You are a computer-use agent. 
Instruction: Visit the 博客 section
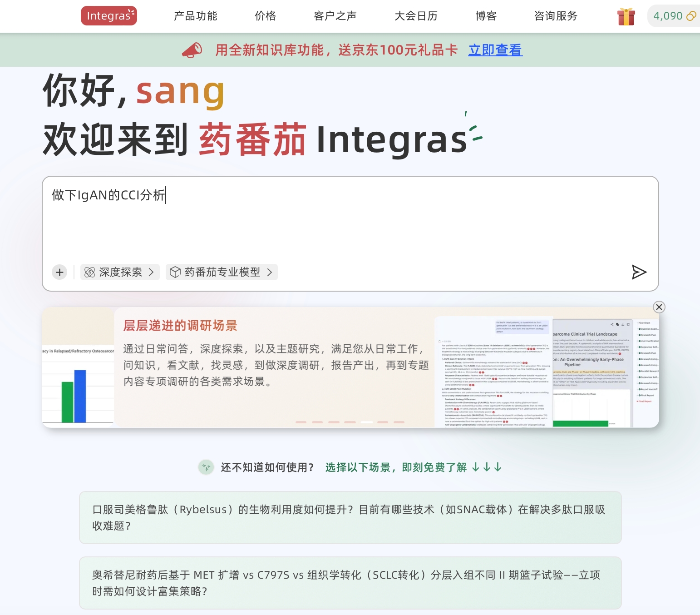pos(486,16)
